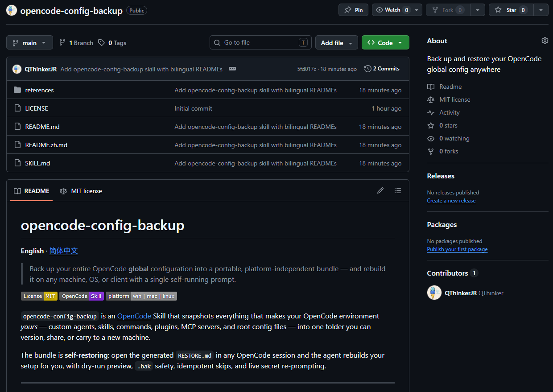Open the README outline list icon
This screenshot has height=392, width=553.
pos(398,190)
